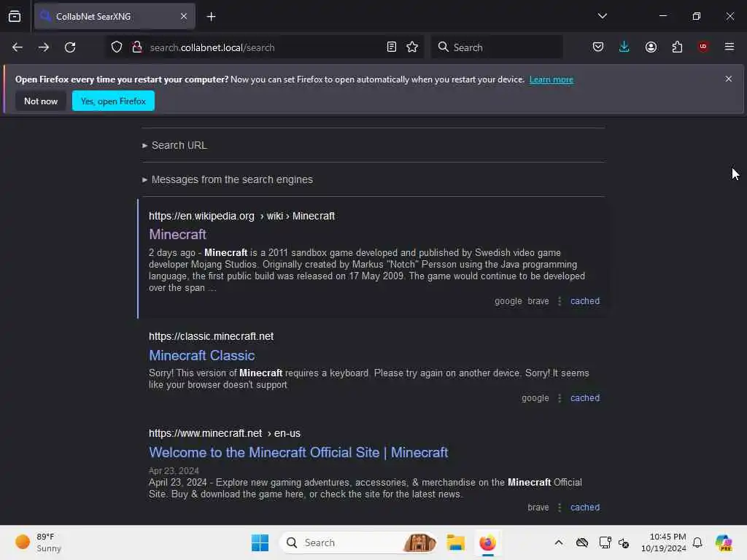Viewport: 747px width, 560px height.
Task: Click the muted volume tray icon
Action: click(x=624, y=542)
